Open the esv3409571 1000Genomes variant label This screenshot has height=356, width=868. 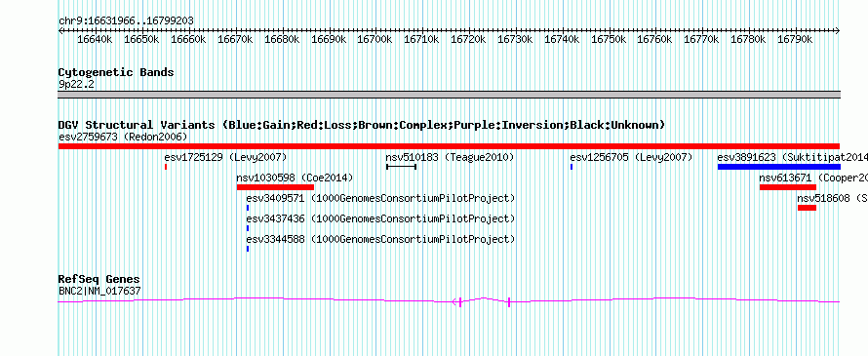click(381, 199)
